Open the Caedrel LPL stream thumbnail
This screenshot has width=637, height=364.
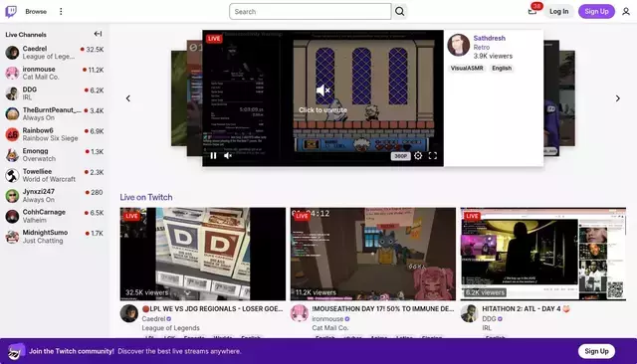[x=203, y=254]
